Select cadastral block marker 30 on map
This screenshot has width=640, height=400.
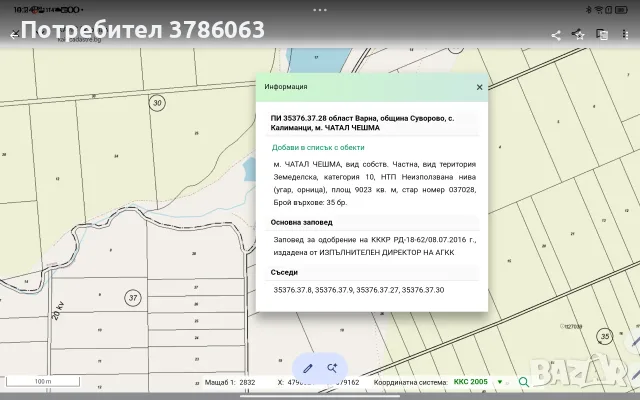157,103
